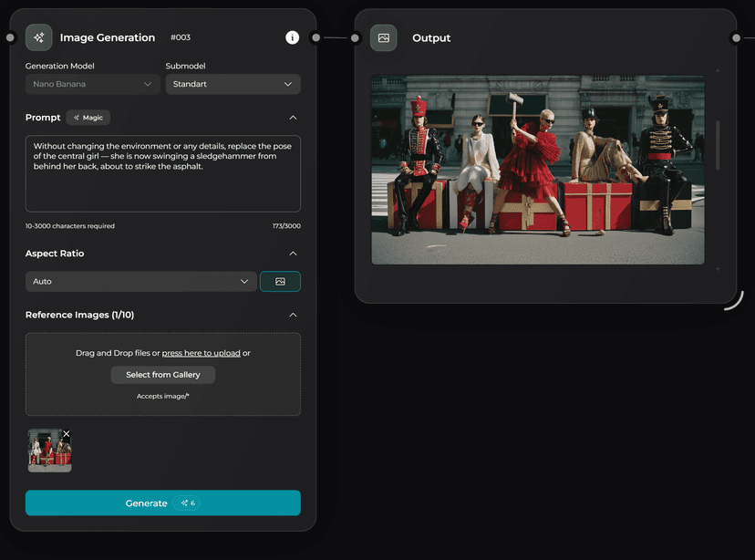The height and width of the screenshot is (560, 755).
Task: Click inside the prompt text field
Action: point(162,182)
